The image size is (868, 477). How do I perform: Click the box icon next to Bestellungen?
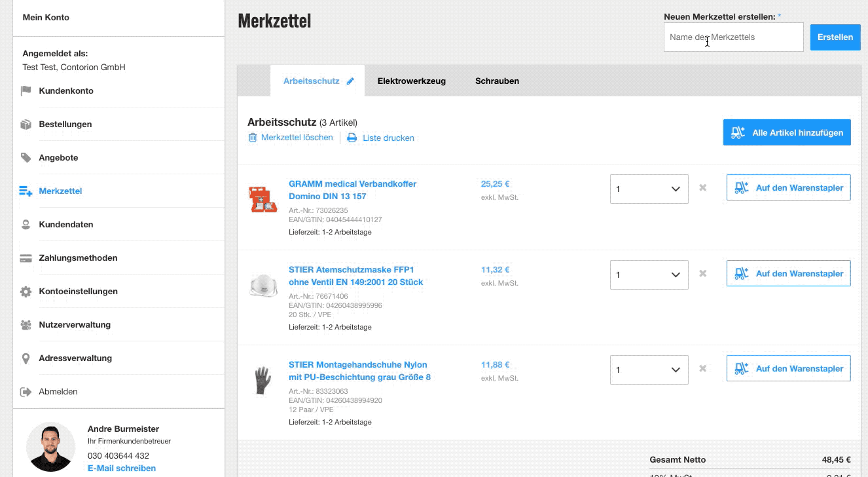click(x=26, y=124)
